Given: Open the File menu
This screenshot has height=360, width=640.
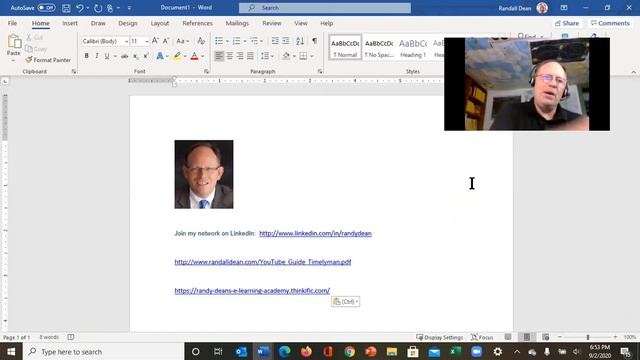Looking at the screenshot, I should [x=12, y=23].
